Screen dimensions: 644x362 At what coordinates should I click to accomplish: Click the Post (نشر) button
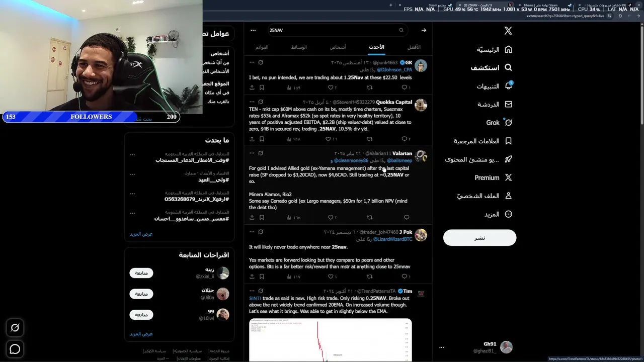[x=479, y=238]
